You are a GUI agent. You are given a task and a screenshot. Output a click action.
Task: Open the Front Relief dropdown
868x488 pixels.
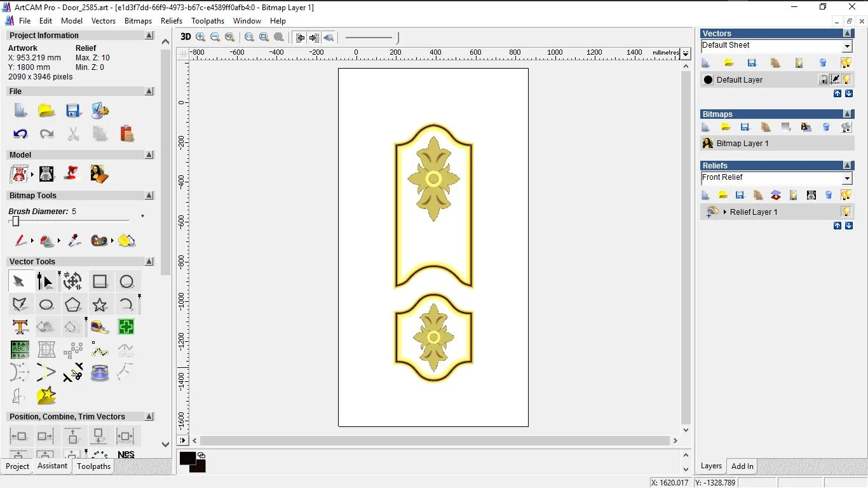click(846, 179)
